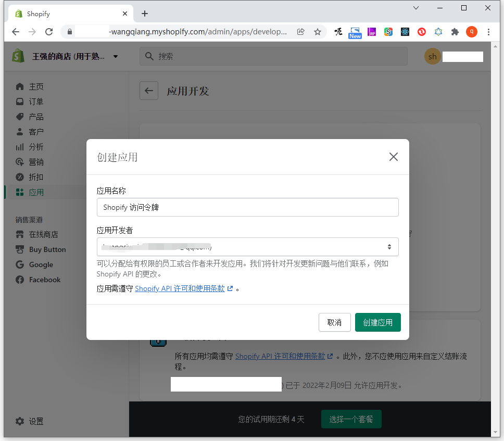Screen dimensions: 504x441
Task: Click the tab search chevron in title bar
Action: click(416, 8)
